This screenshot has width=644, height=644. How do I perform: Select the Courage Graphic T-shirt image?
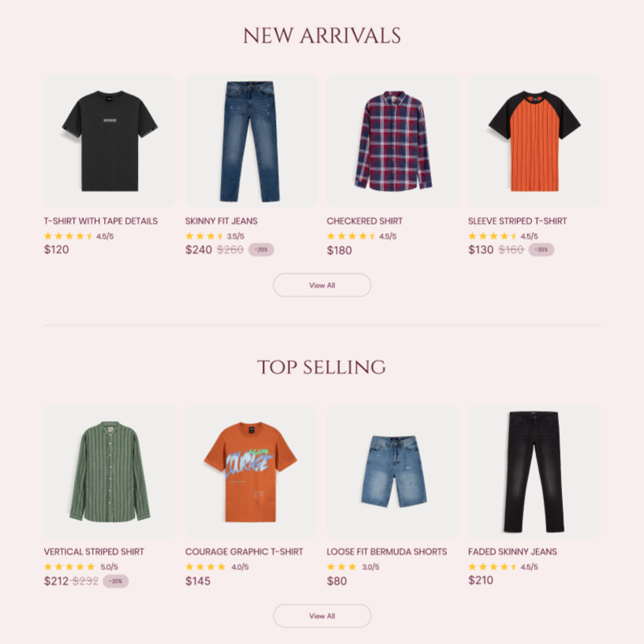(x=251, y=471)
